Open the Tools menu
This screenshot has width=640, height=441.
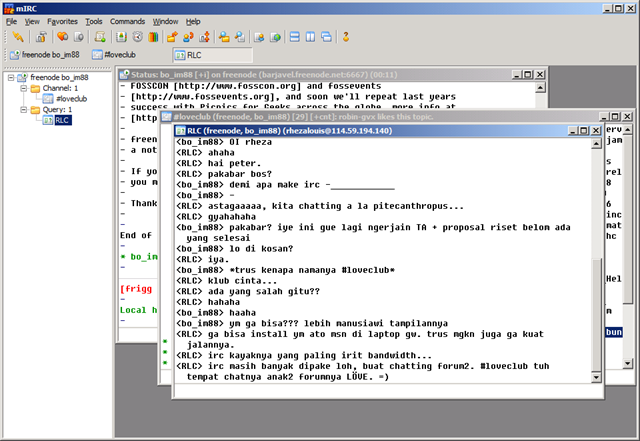[x=93, y=22]
